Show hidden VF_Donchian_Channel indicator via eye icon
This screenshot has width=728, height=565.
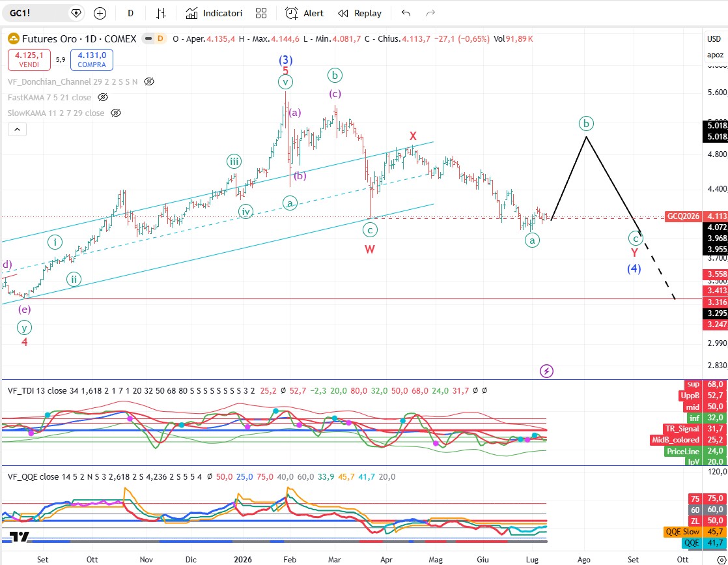[149, 81]
